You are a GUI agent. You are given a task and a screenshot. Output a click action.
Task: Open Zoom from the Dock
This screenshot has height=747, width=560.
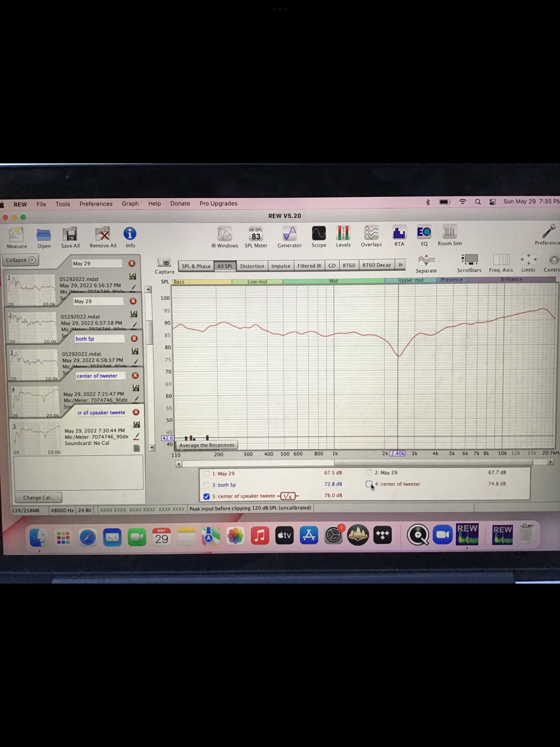443,534
